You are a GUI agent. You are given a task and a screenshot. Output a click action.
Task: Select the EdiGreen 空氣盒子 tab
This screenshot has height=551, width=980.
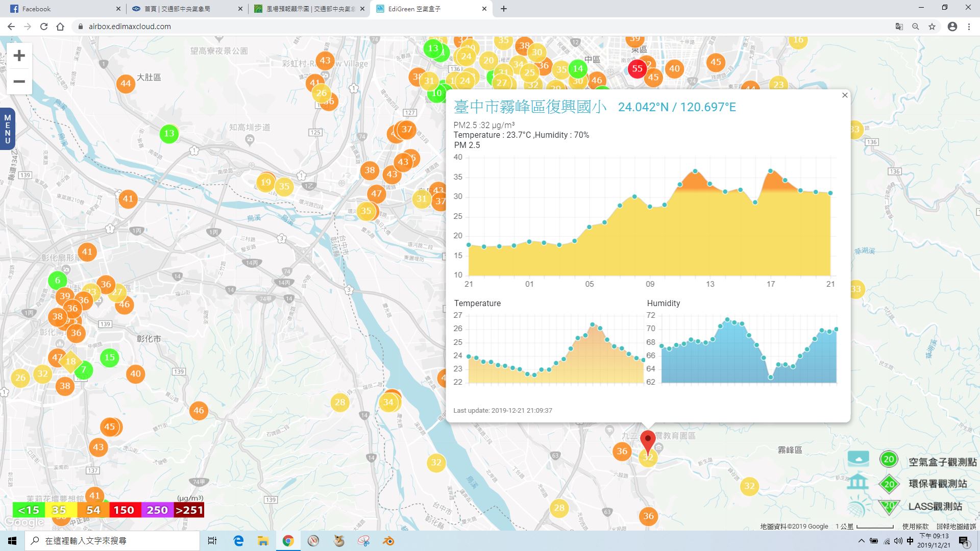(432, 9)
